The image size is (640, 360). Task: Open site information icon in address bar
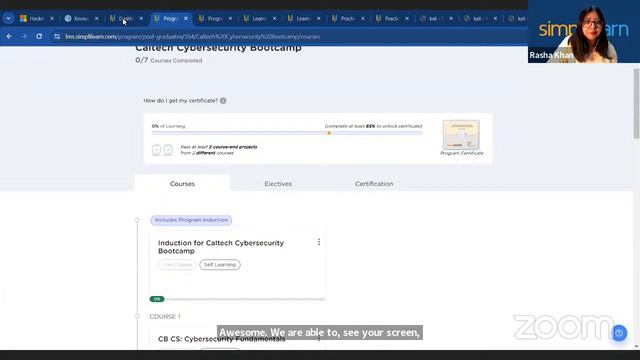click(57, 36)
